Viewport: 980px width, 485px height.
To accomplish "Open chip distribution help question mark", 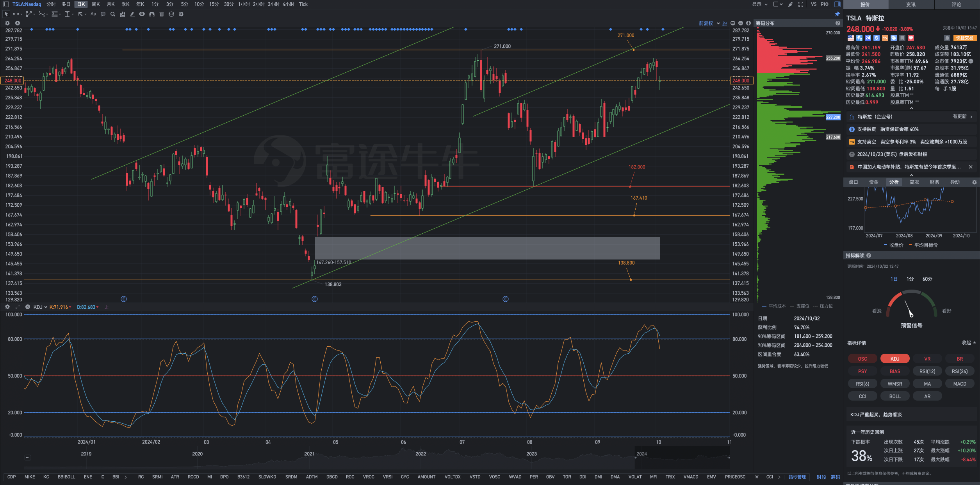I will click(837, 23).
